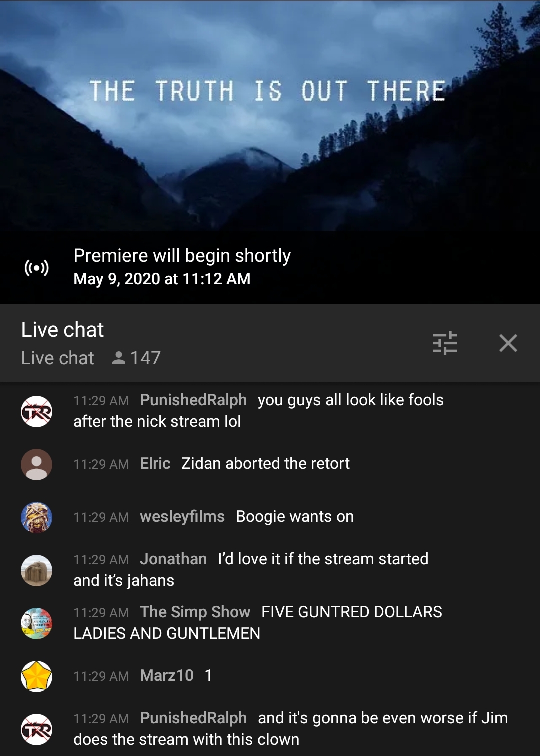Tap the Live chat heading
Viewport: 540px width, 756px height.
(x=63, y=330)
